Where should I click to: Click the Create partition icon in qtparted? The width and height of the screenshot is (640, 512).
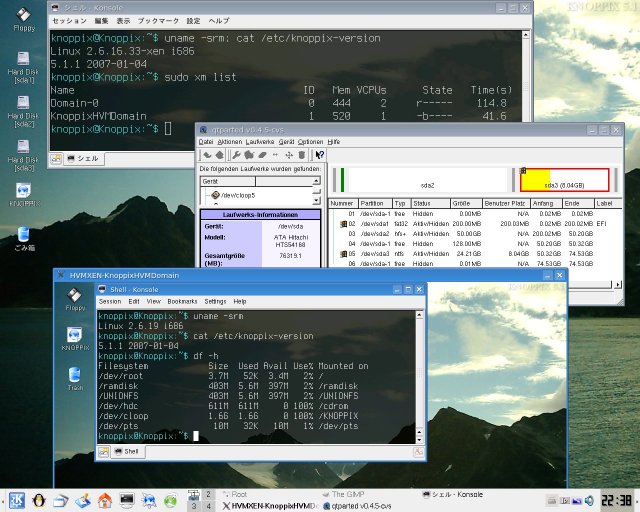[x=249, y=155]
